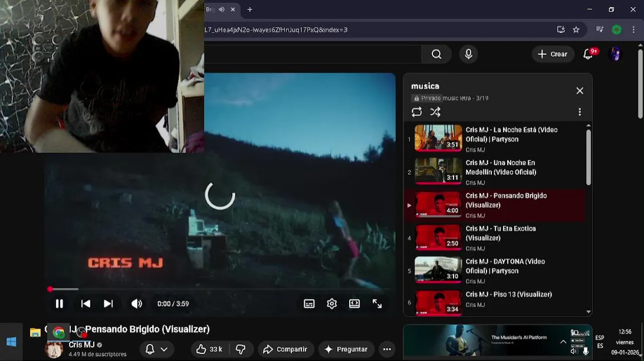Open the notifications bell with 9+ badge
The image size is (644, 361).
[589, 54]
